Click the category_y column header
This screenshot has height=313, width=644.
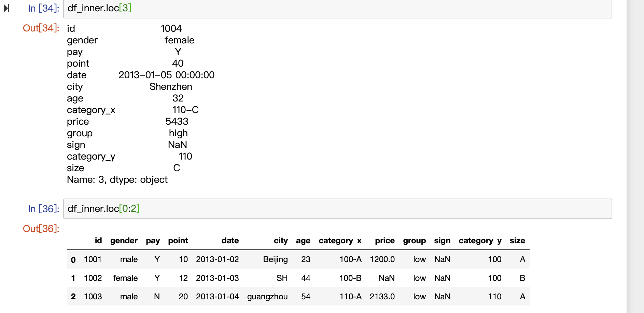click(480, 241)
